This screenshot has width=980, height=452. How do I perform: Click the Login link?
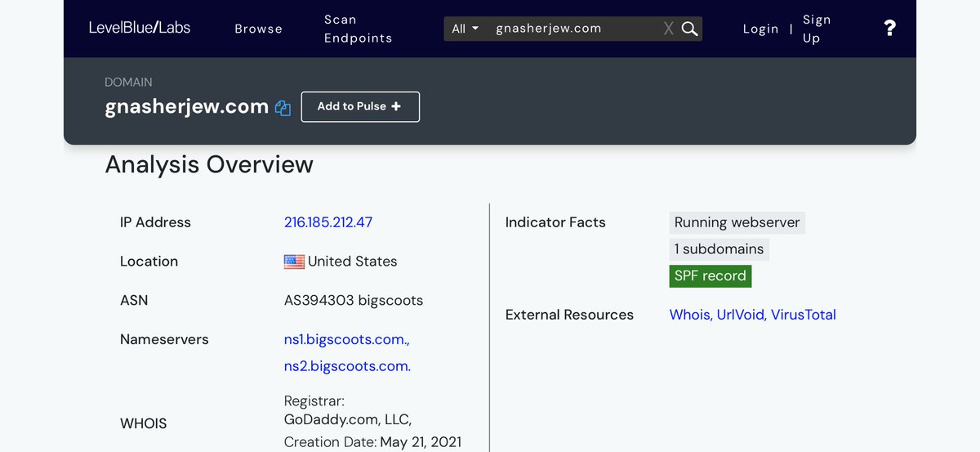click(x=760, y=29)
